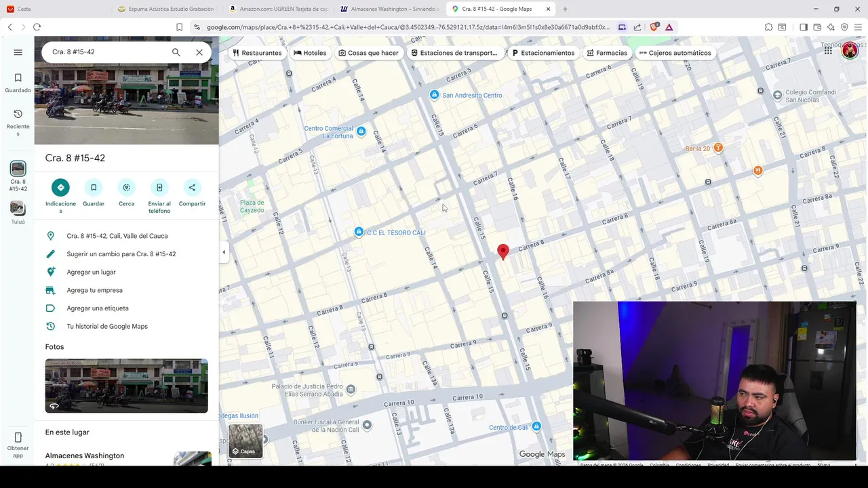Click Centro de Cali map marker

coord(536,426)
